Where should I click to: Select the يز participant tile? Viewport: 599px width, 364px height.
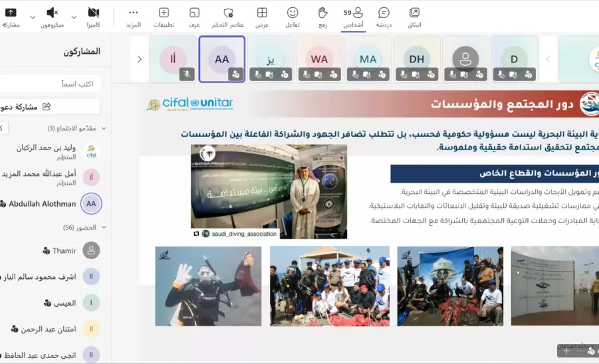(x=271, y=59)
